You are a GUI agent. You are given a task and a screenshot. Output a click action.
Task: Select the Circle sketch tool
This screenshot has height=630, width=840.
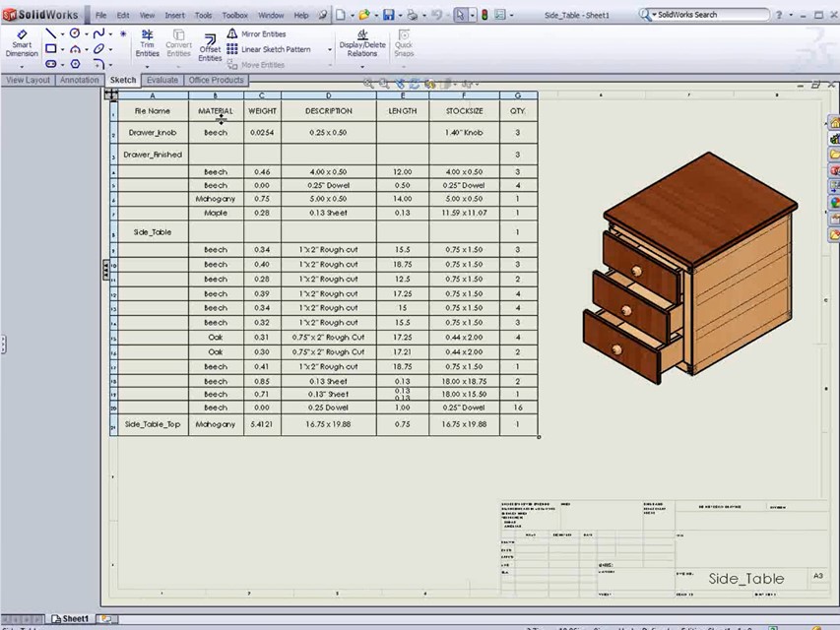click(x=74, y=33)
